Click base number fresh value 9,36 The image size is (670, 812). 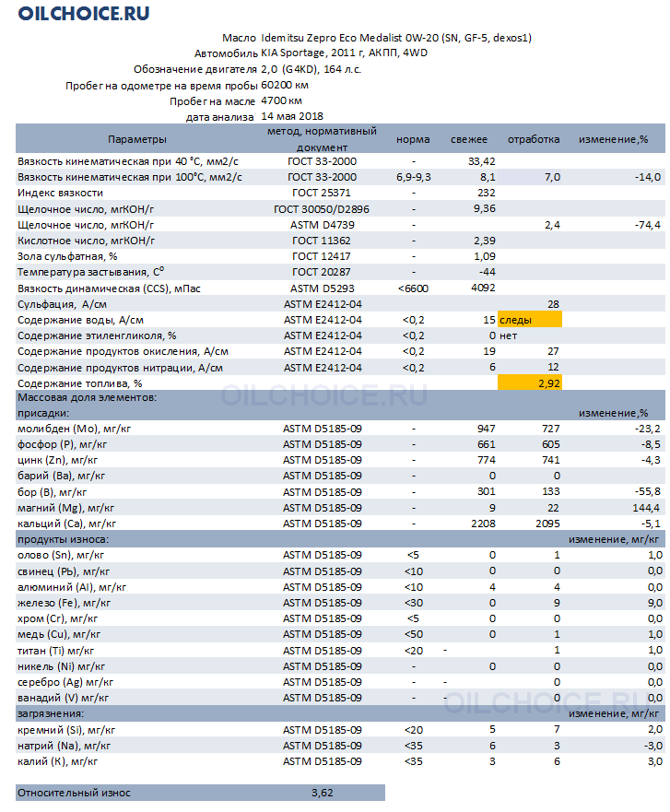(x=484, y=208)
